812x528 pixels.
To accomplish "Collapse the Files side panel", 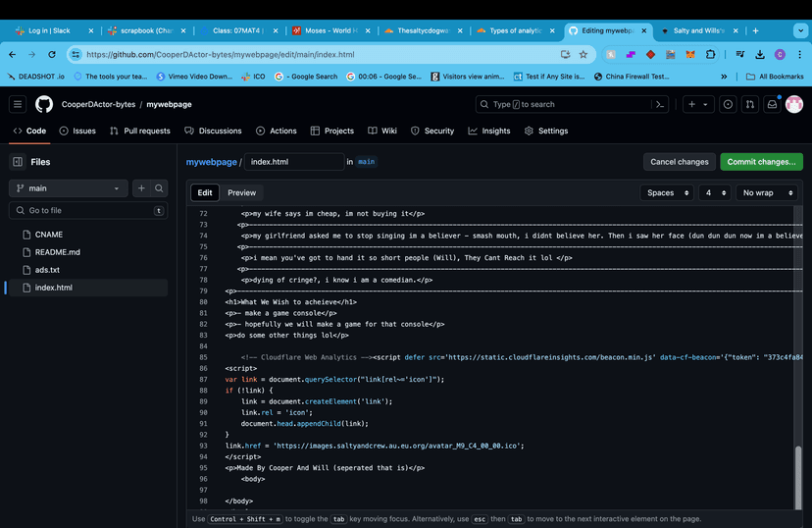I will tap(18, 162).
